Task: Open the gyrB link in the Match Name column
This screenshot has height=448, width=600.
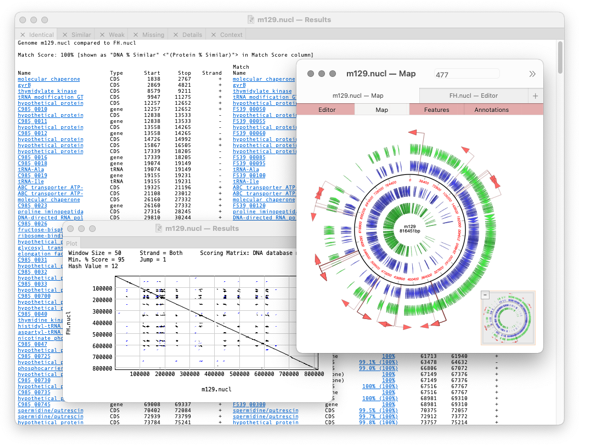Action: click(239, 85)
